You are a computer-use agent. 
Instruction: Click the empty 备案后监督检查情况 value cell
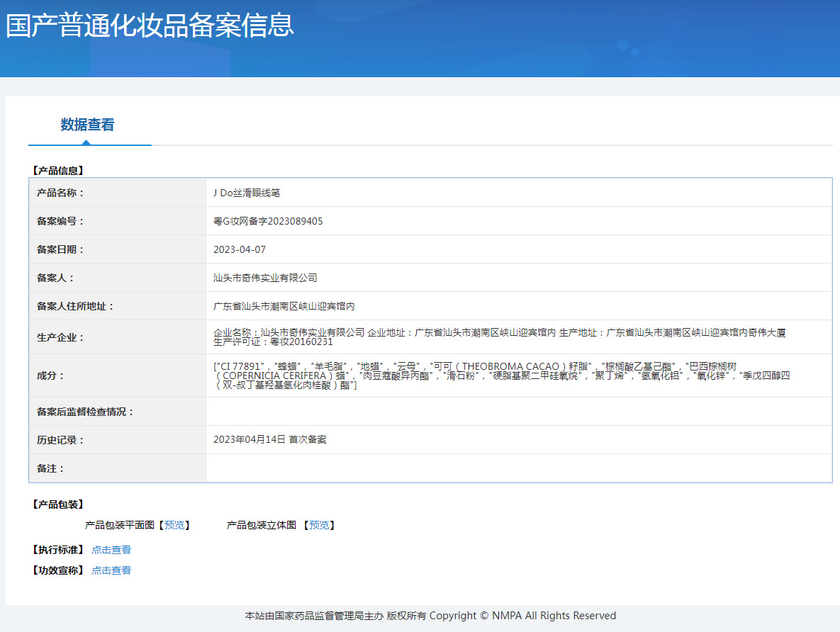518,412
